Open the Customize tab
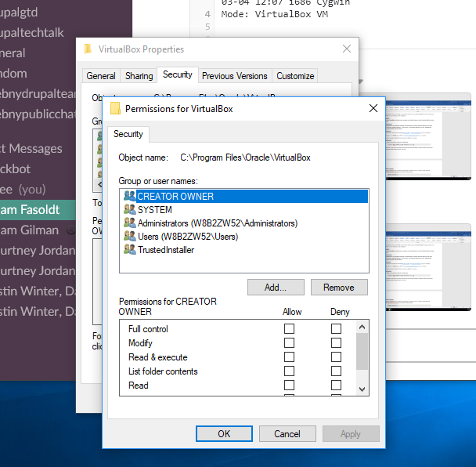The image size is (476, 467). pos(295,76)
